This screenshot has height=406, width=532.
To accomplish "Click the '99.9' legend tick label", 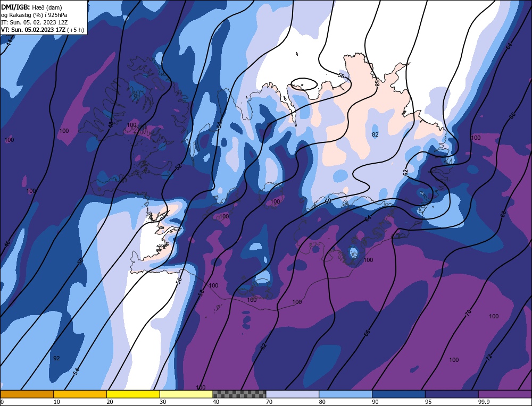I will coord(484,402).
